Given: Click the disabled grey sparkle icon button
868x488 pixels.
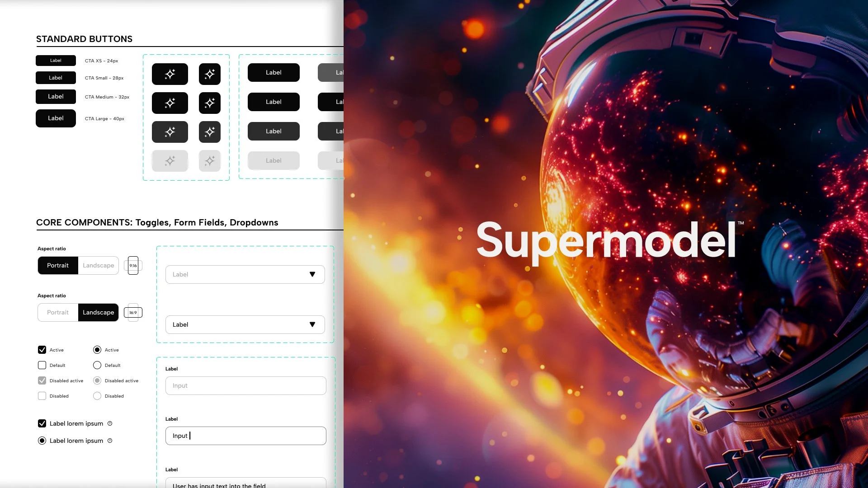Looking at the screenshot, I should (170, 160).
